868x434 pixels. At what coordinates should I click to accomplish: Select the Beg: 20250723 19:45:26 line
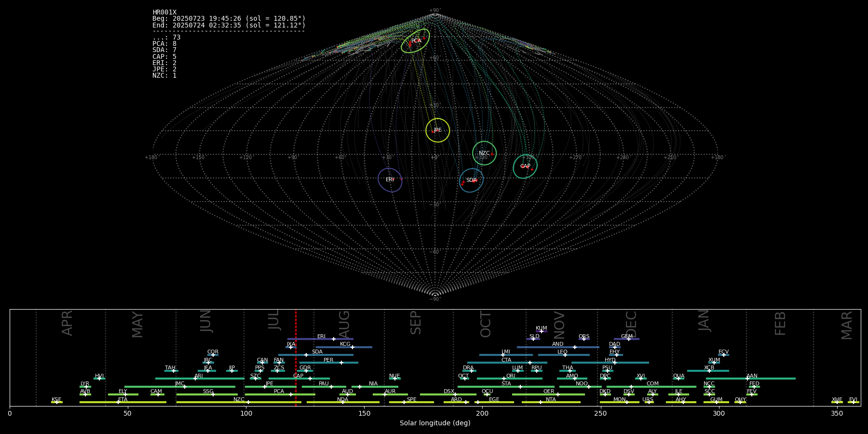click(229, 19)
